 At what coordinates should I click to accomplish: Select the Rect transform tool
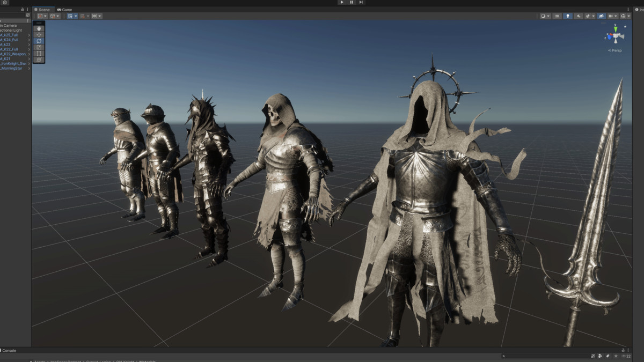coord(39,54)
